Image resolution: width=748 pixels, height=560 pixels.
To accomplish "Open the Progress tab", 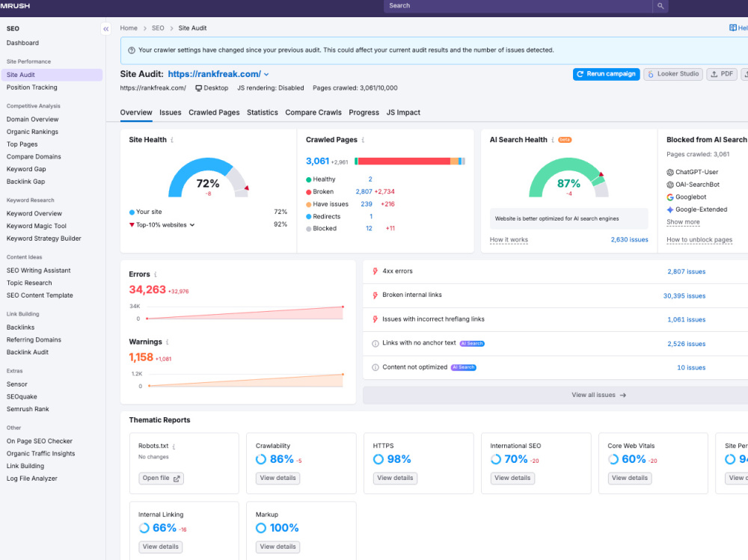I will (x=364, y=113).
